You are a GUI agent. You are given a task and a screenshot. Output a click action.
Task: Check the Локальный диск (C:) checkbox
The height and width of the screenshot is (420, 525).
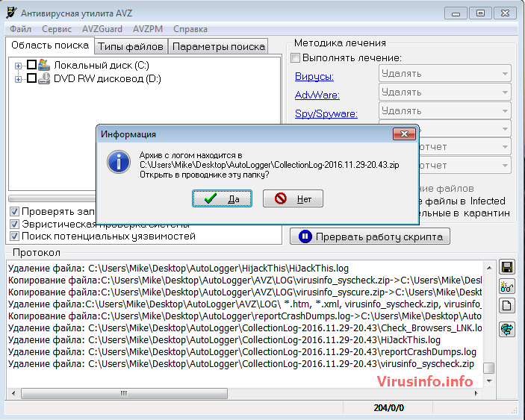(x=31, y=65)
